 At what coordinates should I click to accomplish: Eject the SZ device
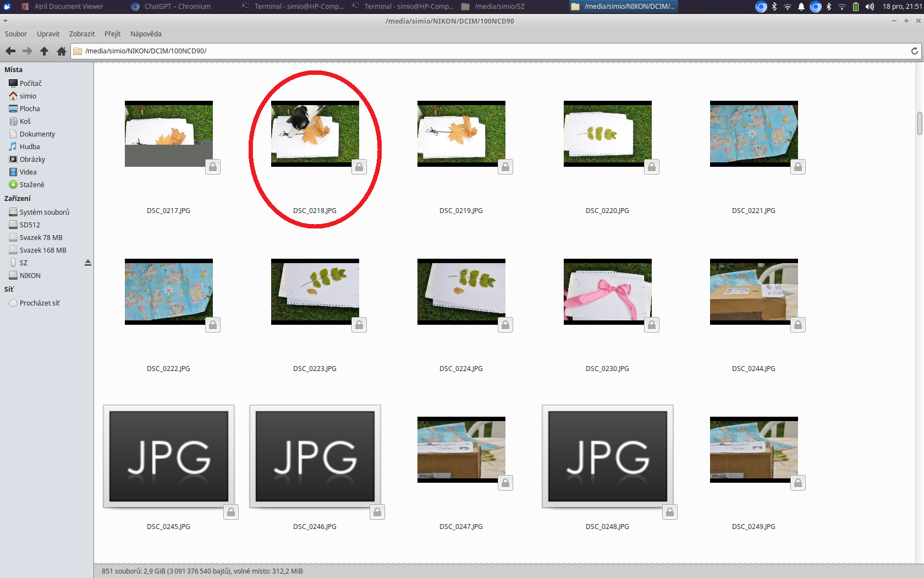click(87, 263)
